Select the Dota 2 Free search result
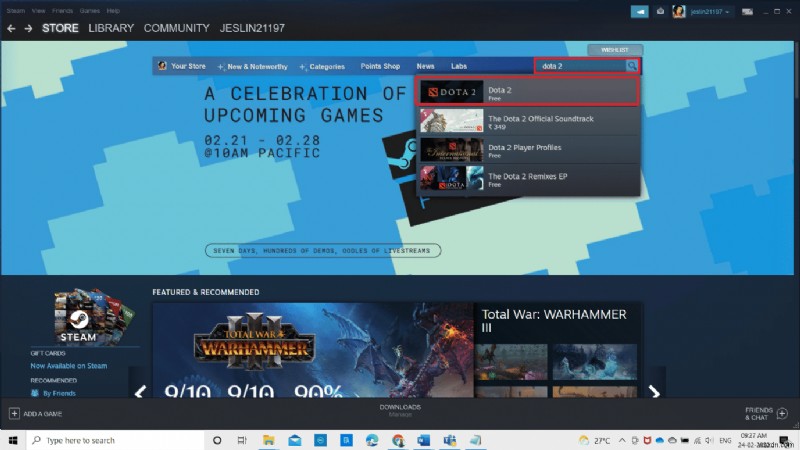The width and height of the screenshot is (800, 450). (x=529, y=92)
